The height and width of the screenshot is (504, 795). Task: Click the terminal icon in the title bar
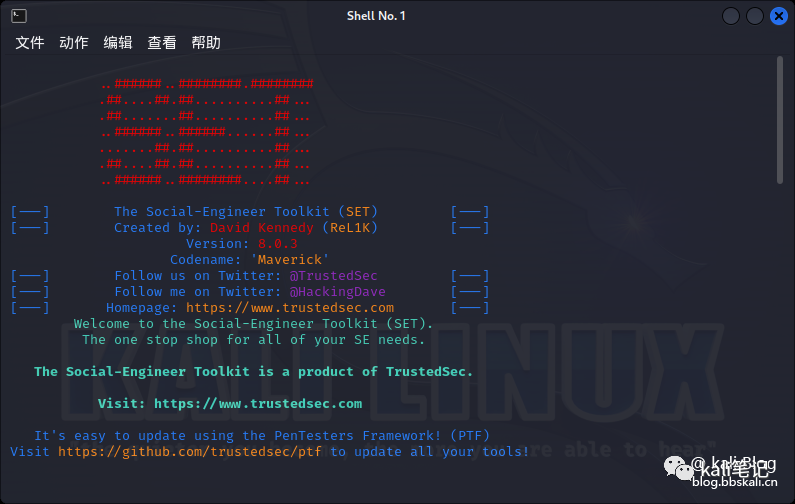[19, 16]
